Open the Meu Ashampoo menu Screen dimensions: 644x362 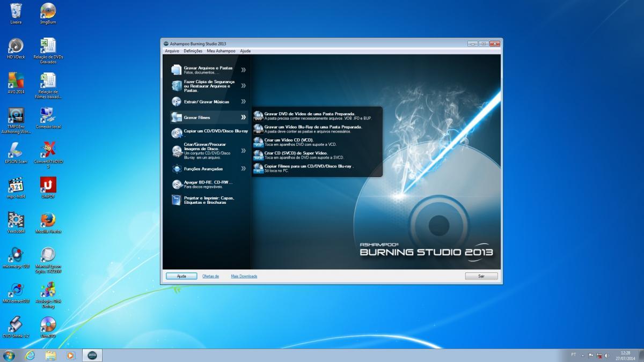[221, 51]
